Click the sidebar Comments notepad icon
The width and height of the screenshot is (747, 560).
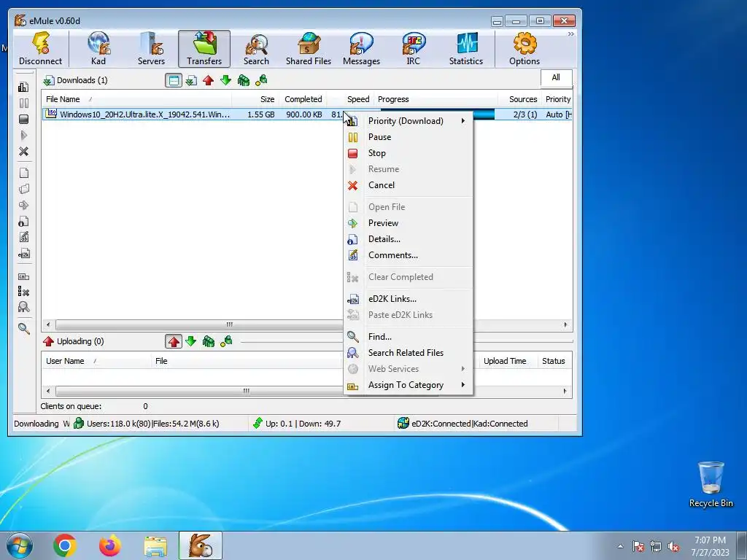click(x=23, y=237)
